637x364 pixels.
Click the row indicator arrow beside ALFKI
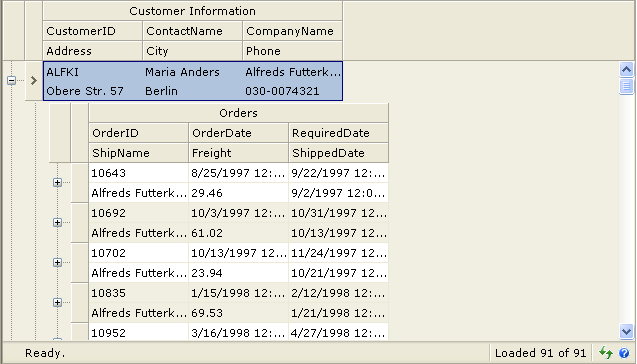click(x=34, y=80)
